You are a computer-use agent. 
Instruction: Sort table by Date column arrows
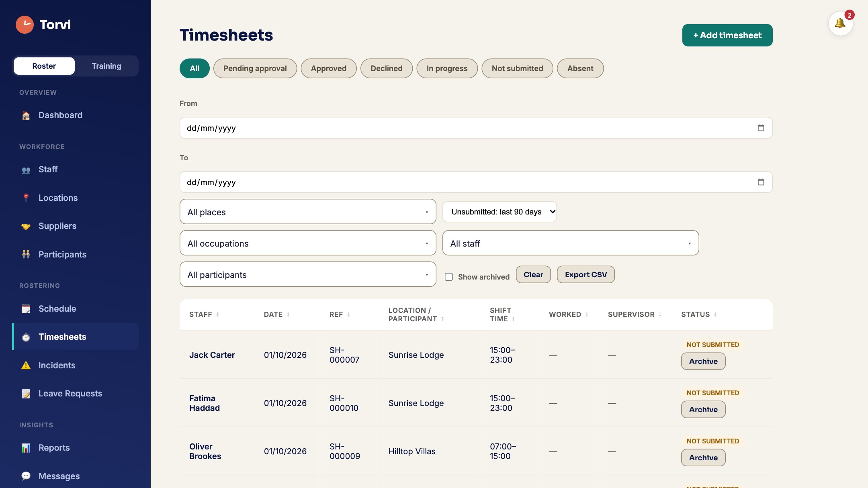[x=288, y=314]
